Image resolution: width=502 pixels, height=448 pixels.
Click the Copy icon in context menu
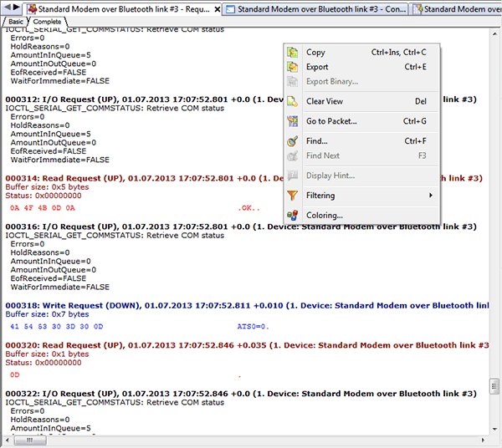tap(292, 52)
